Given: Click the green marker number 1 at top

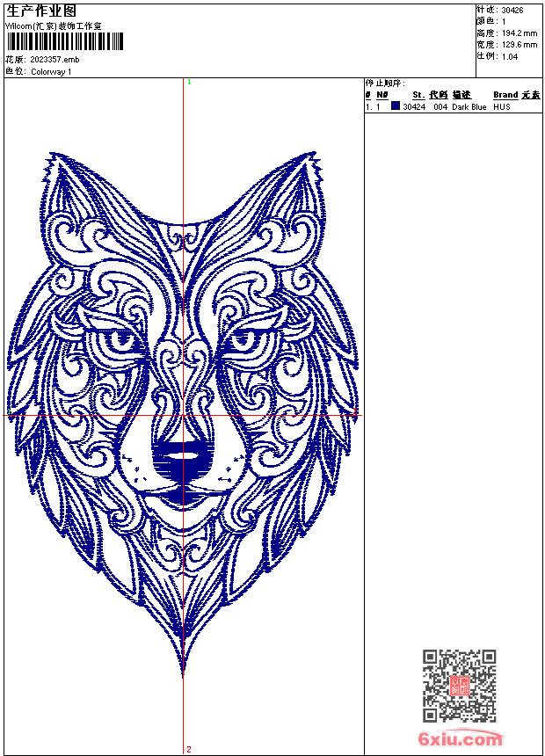Looking at the screenshot, I should coord(189,82).
